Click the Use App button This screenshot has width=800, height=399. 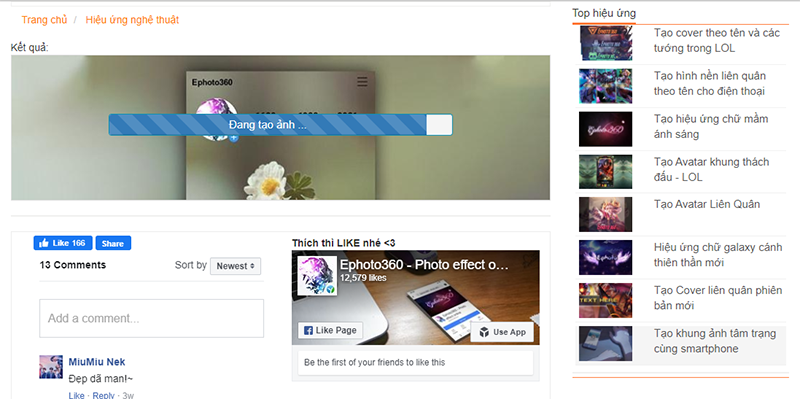pyautogui.click(x=502, y=332)
